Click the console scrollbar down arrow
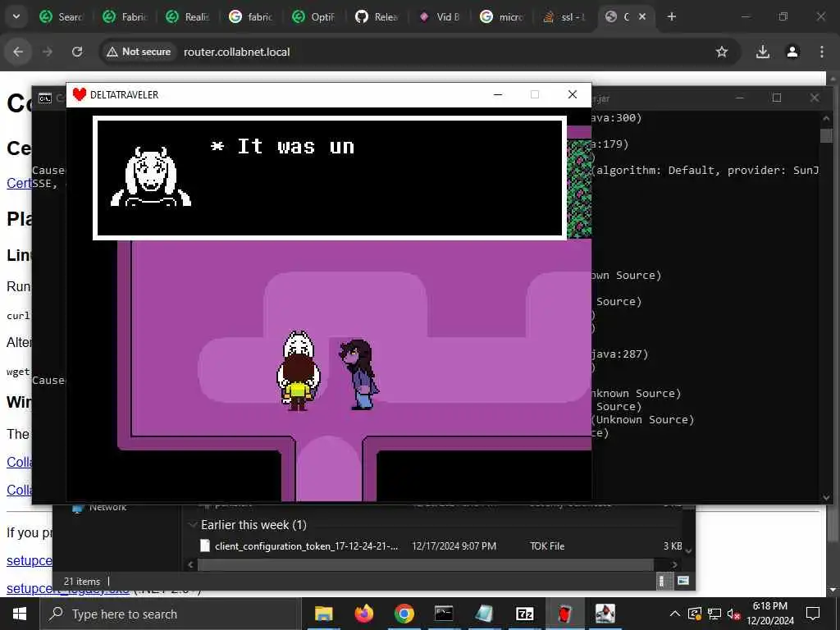The image size is (840, 630). [x=826, y=497]
